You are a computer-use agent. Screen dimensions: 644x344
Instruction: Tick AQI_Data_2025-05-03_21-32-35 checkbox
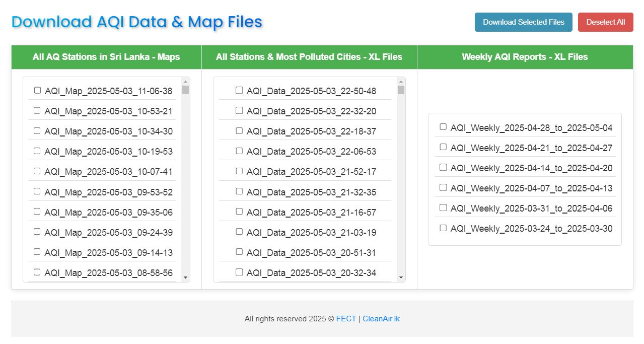239,191
